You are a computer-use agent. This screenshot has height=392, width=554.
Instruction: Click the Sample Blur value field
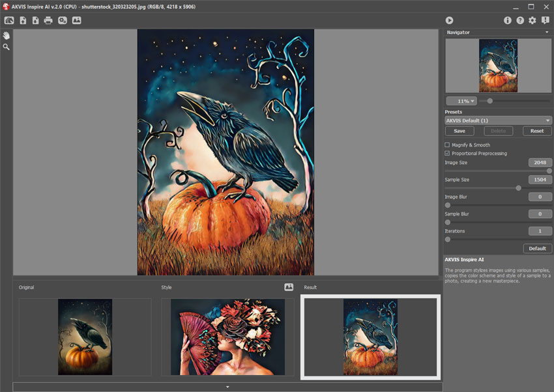coord(540,214)
